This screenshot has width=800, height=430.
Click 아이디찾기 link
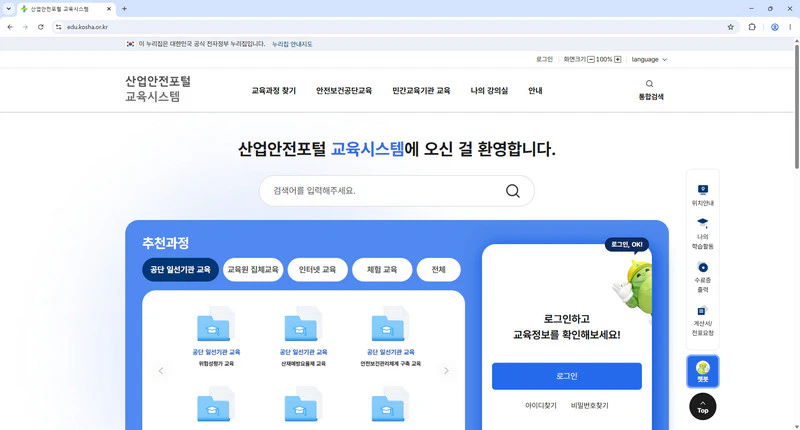coord(541,406)
